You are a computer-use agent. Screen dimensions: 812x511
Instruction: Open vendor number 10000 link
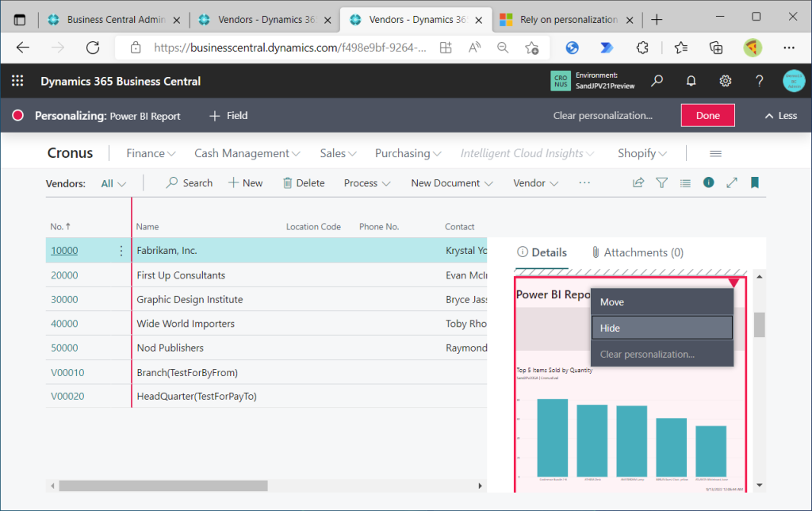point(64,251)
